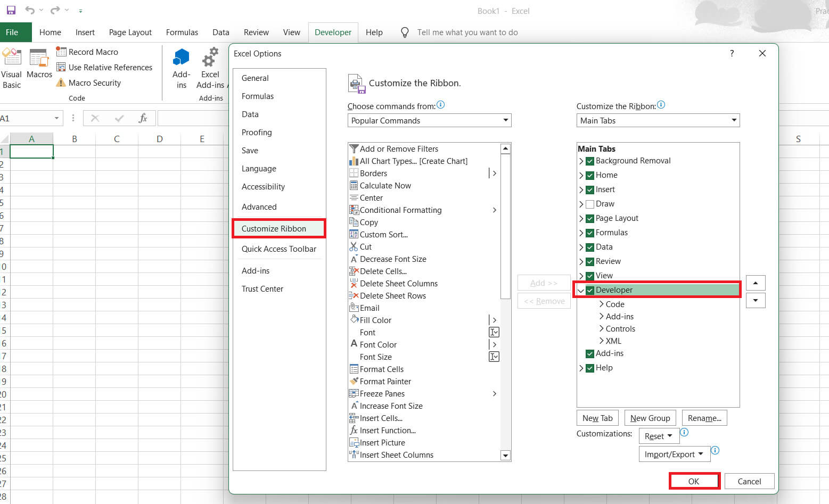Uncheck the Page Layout checkbox

tap(589, 218)
